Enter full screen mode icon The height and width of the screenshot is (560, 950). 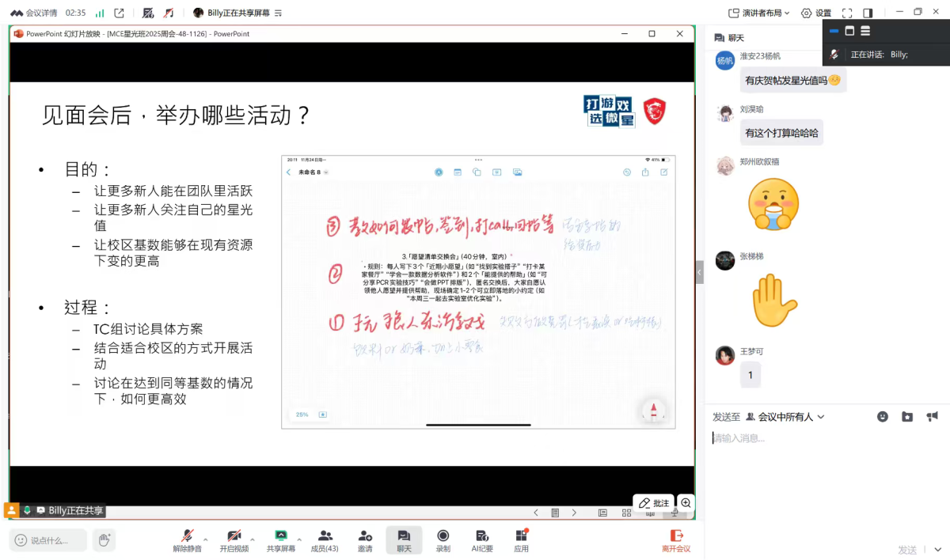pos(847,13)
